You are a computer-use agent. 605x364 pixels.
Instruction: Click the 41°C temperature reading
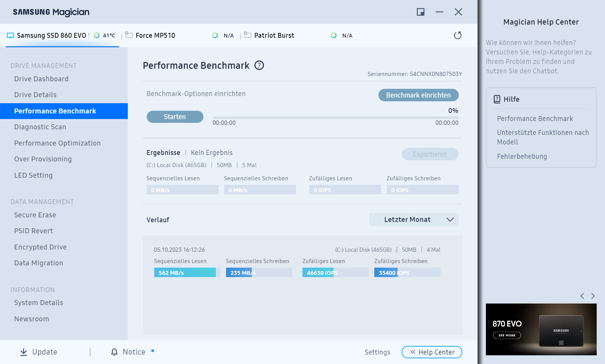(109, 36)
